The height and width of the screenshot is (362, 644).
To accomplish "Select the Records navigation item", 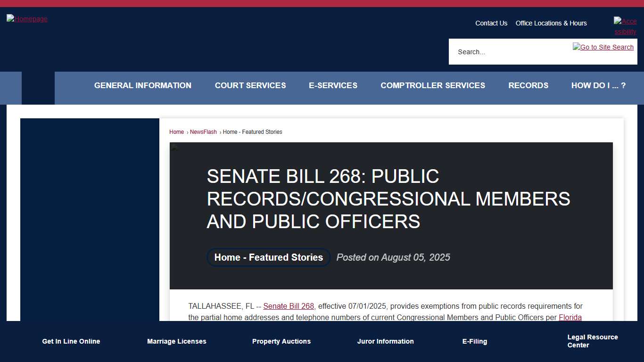I will [528, 85].
